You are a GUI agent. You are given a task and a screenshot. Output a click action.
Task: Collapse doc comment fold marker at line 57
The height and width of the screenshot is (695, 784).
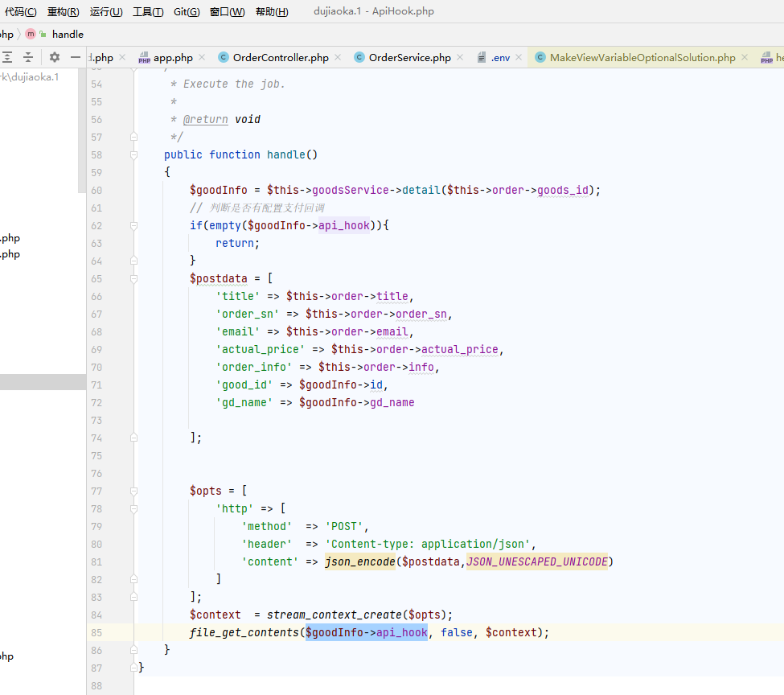(x=133, y=137)
